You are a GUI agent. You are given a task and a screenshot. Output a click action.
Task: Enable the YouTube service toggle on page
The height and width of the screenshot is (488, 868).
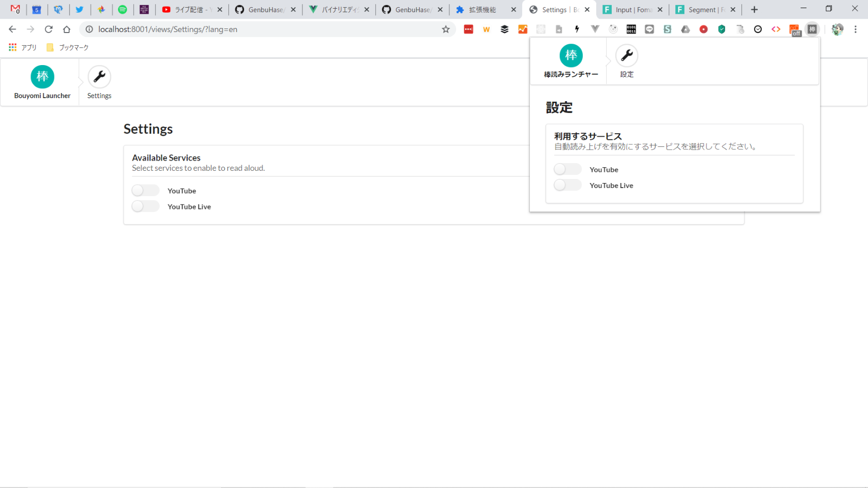145,191
